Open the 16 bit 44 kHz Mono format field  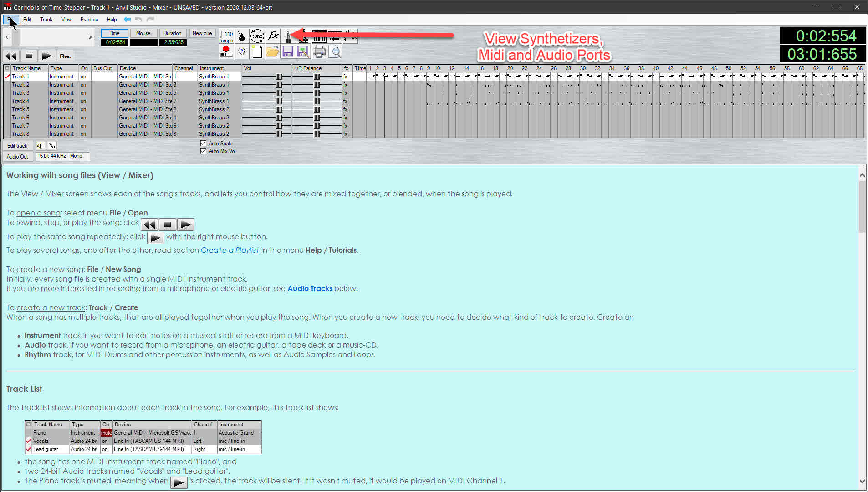(x=62, y=156)
